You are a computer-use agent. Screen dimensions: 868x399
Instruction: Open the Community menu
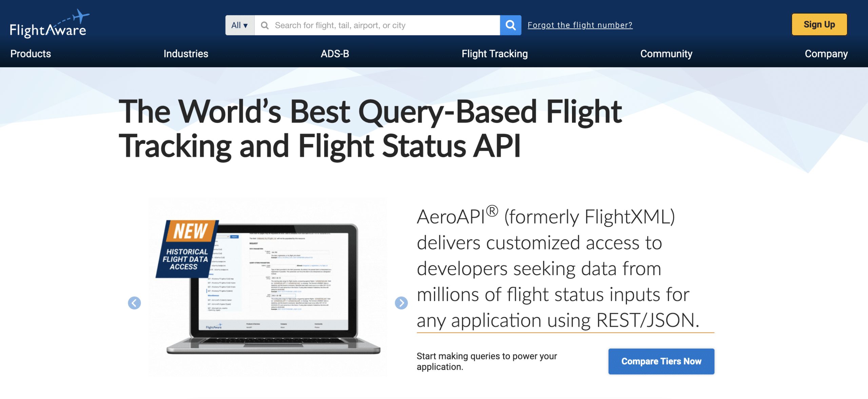coord(666,54)
